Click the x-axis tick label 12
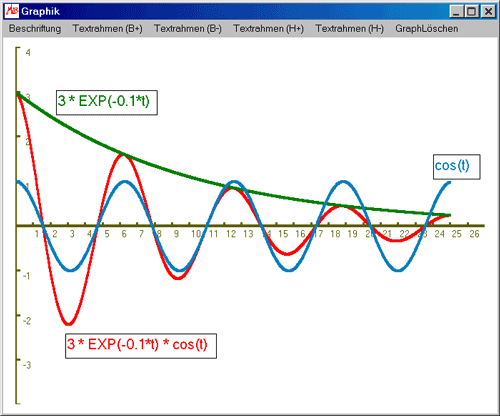500x416 pixels. point(231,234)
